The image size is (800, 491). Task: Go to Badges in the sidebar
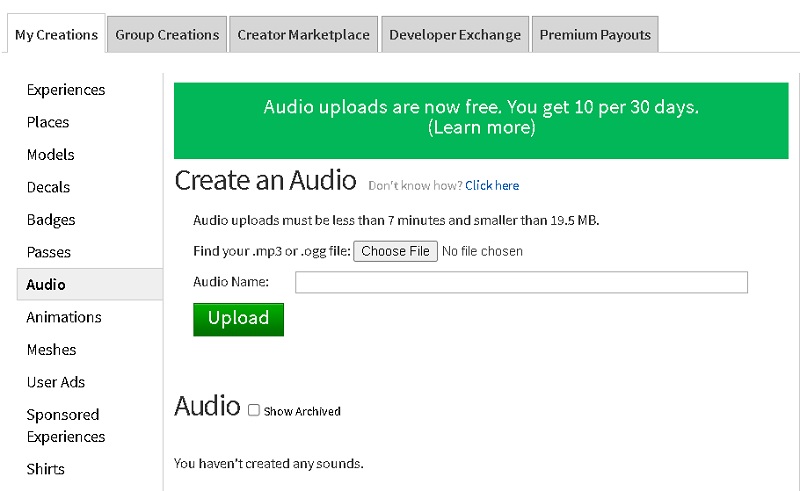pyautogui.click(x=51, y=220)
